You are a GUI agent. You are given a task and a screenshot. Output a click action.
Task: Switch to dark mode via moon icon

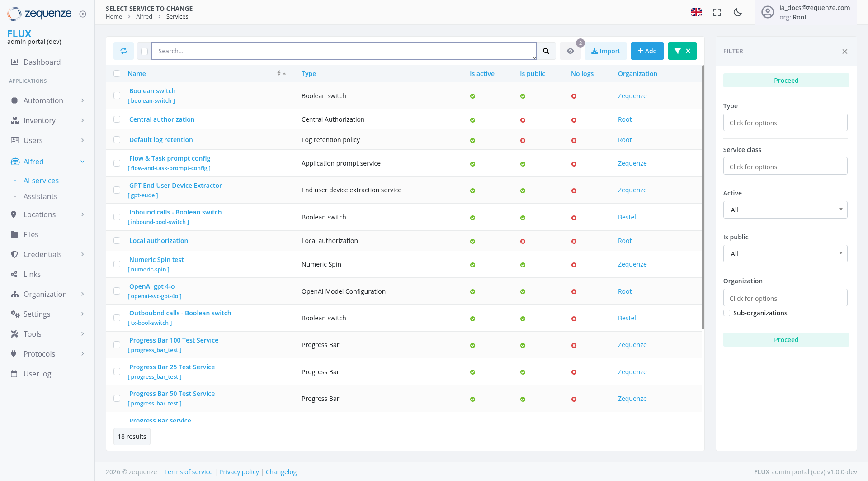pyautogui.click(x=737, y=12)
